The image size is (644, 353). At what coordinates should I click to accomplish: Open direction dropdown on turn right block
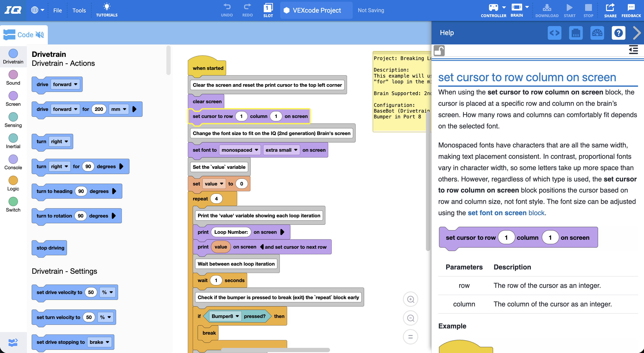coord(60,141)
